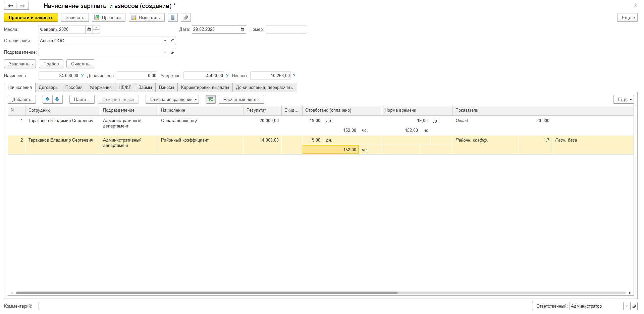The width and height of the screenshot is (644, 314).
Task: Move the selected row down with the arrow
Action: (x=57, y=99)
